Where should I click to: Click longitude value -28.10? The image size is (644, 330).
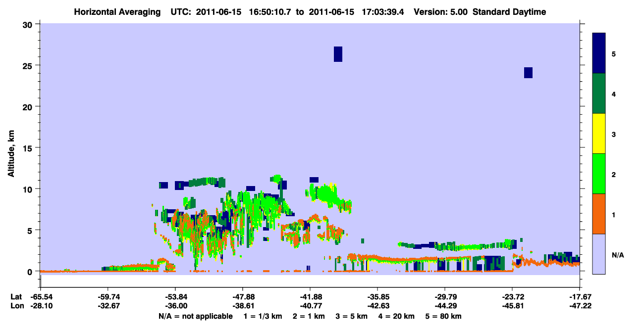coord(41,306)
